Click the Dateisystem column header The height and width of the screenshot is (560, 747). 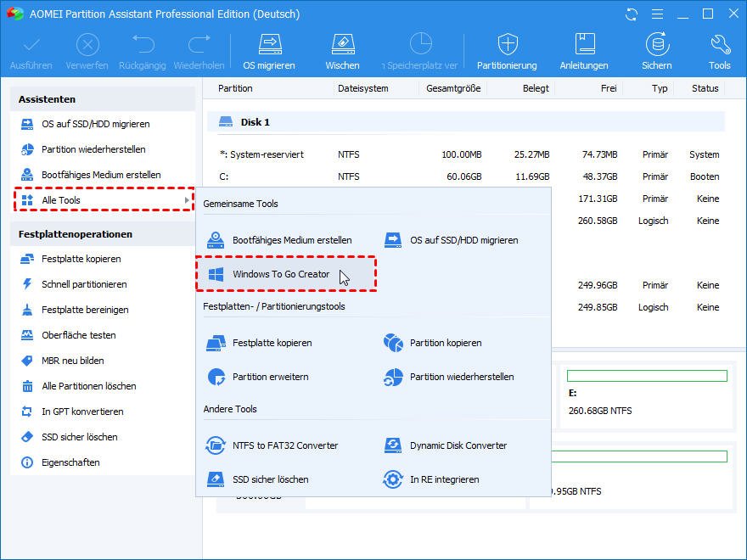tap(363, 88)
